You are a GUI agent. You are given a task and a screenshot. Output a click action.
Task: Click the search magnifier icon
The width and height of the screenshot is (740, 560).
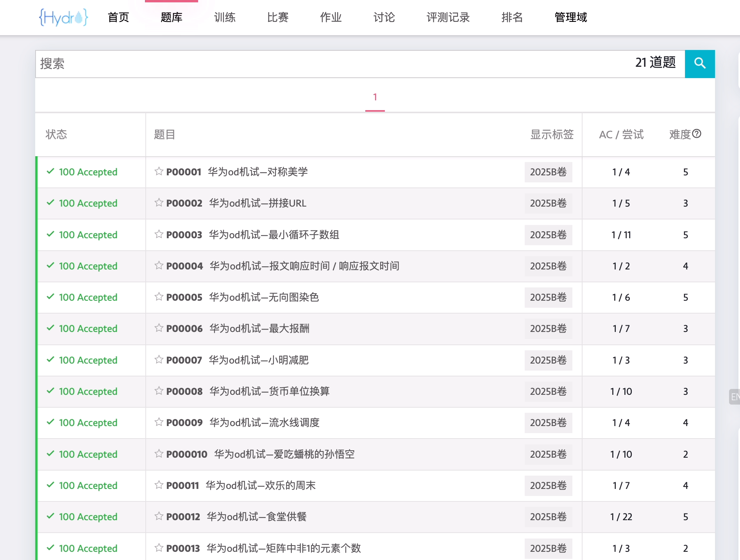click(699, 64)
